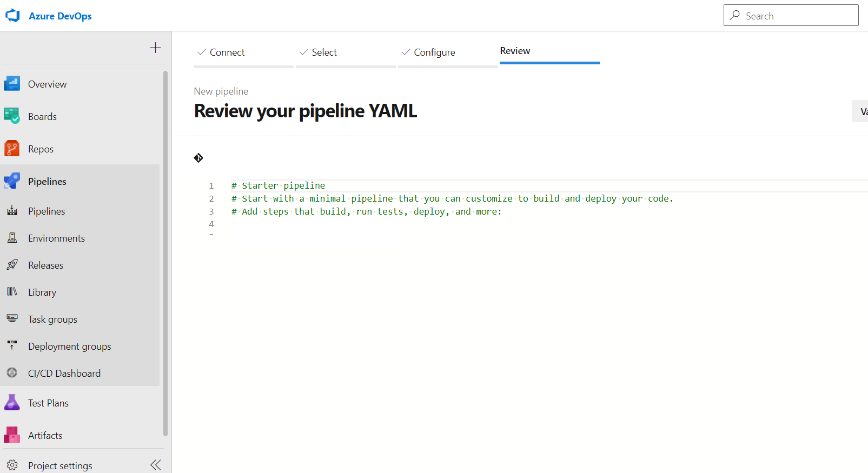Open the Overview section icon

coord(12,84)
